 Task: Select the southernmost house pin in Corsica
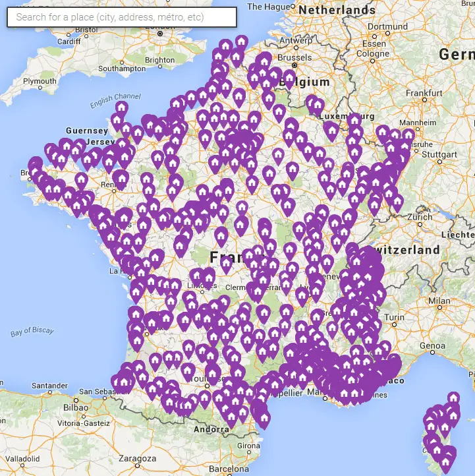click(445, 465)
